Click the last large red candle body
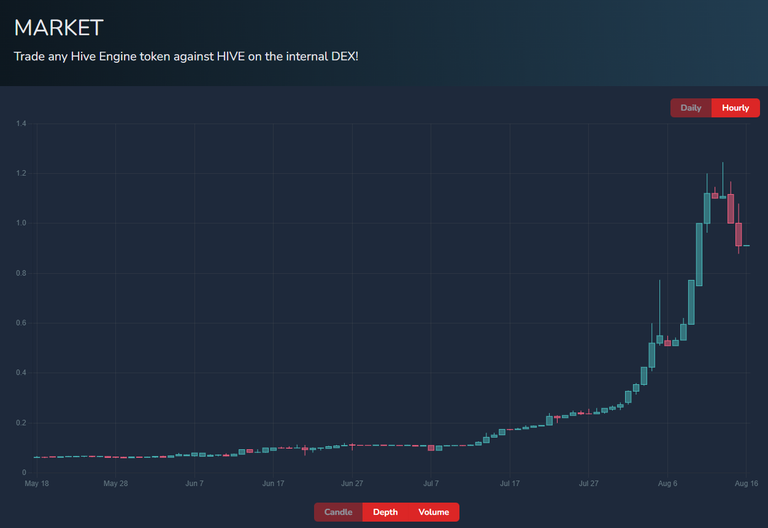Image resolution: width=768 pixels, height=528 pixels. click(739, 234)
